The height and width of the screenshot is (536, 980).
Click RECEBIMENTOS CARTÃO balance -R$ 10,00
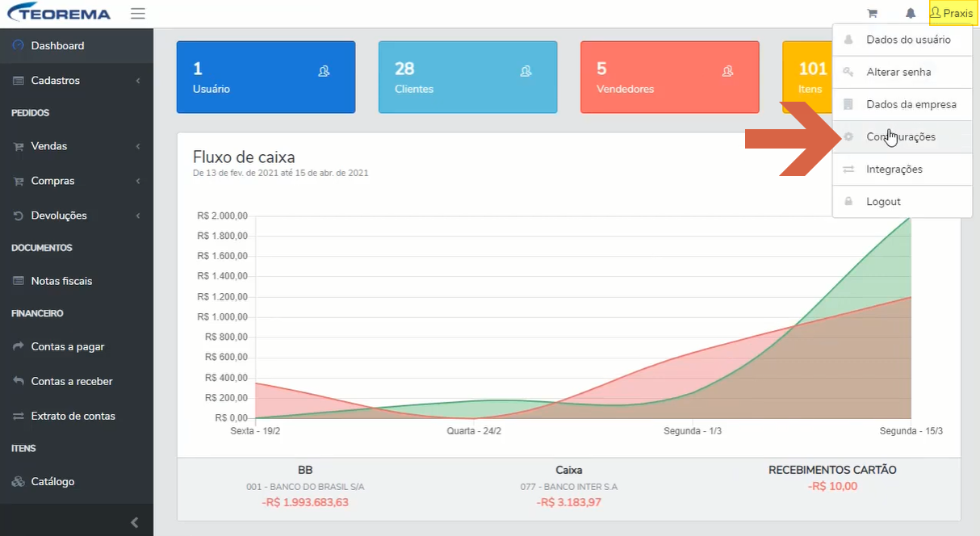[x=832, y=486]
